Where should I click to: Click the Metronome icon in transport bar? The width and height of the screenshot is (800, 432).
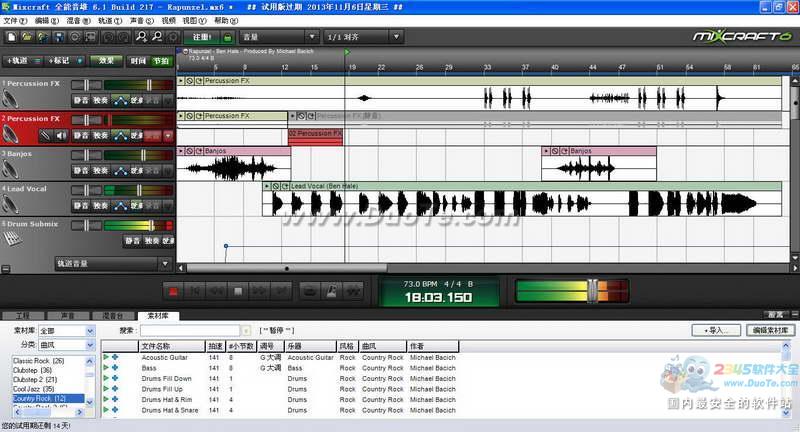pyautogui.click(x=331, y=291)
